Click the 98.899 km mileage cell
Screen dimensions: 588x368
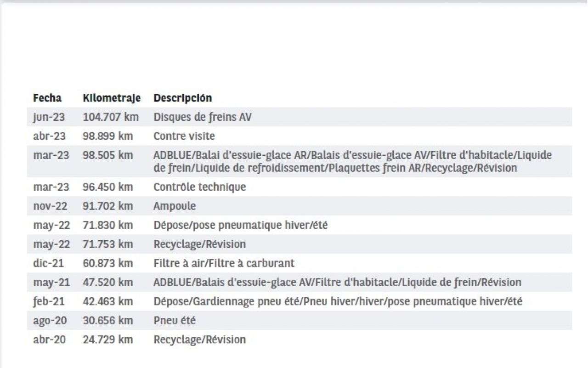pos(108,136)
